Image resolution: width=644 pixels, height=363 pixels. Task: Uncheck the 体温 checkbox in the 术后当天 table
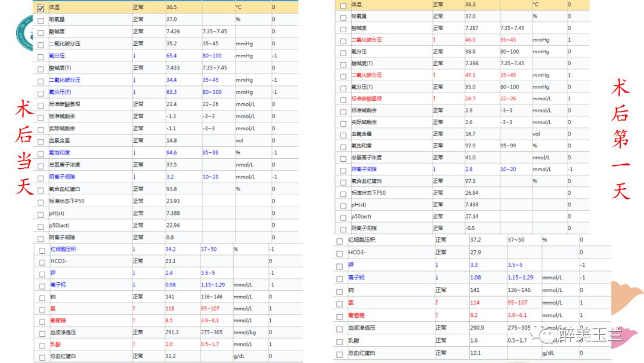41,8
